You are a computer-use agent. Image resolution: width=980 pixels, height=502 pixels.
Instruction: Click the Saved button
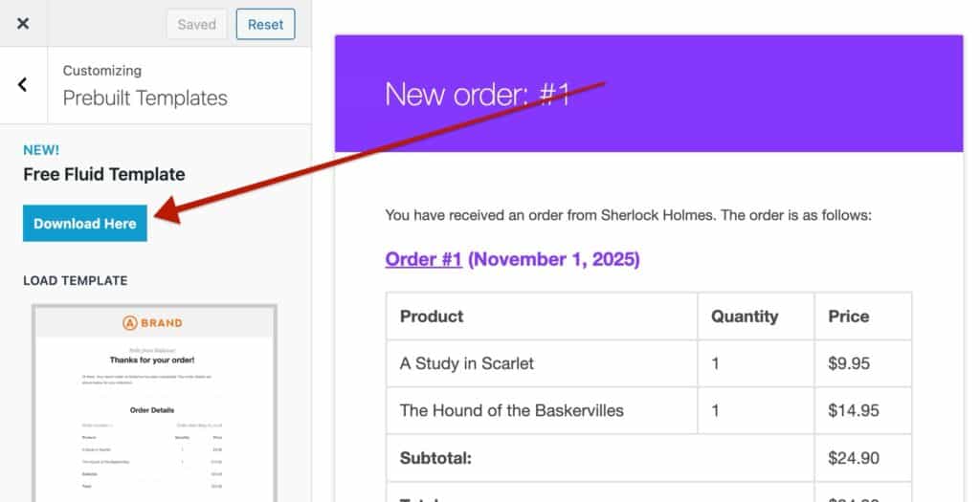pos(196,25)
